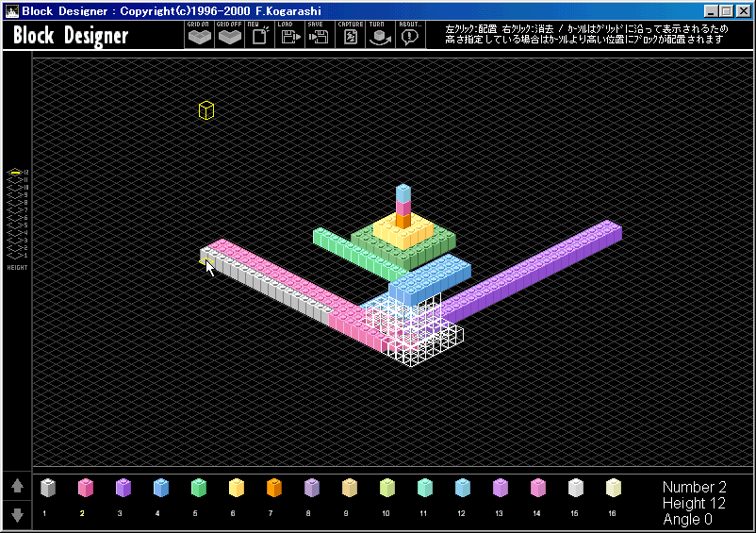Open the ABOUT info icon
The width and height of the screenshot is (756, 533).
click(x=410, y=35)
